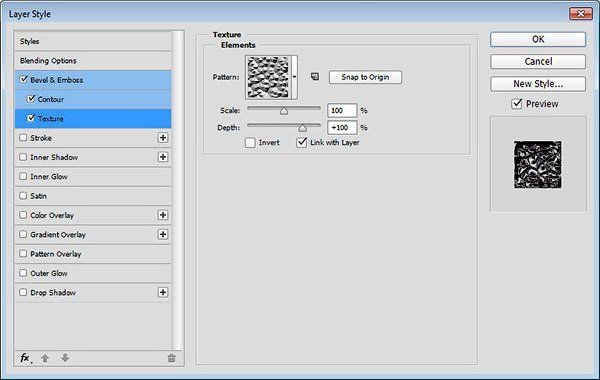This screenshot has height=380, width=600.
Task: Enable the Gradient Overlay checkbox
Action: tap(23, 234)
